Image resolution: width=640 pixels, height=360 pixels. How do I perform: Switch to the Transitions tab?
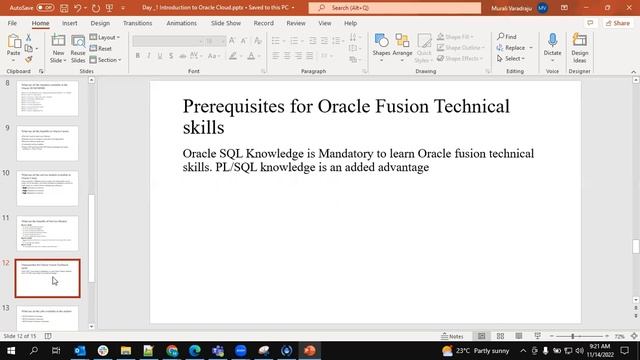click(x=138, y=23)
